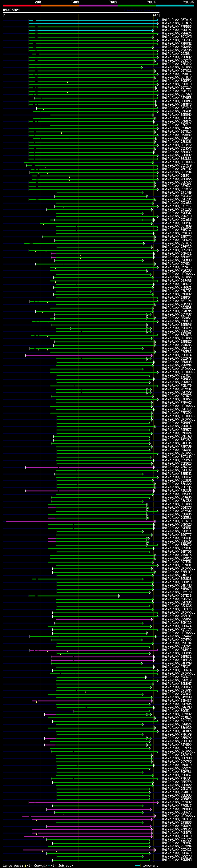Open hit UniRef100_C6T016
Image resolution: width=197 pixels, height=868 pixels.
click(177, 20)
